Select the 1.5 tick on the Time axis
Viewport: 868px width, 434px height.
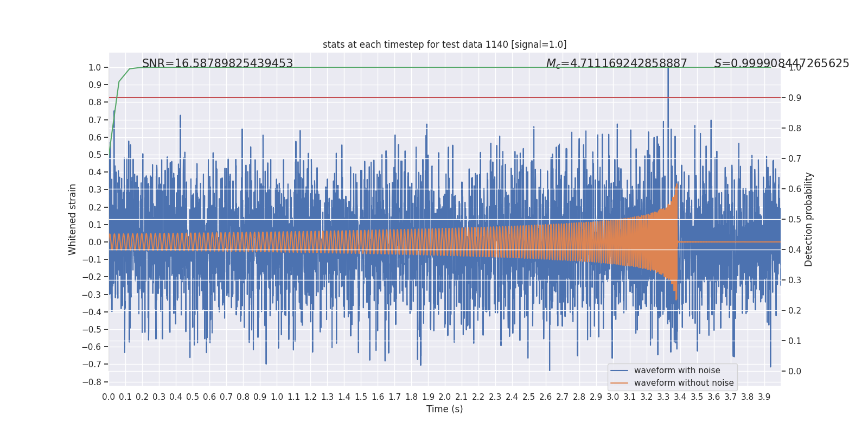click(361, 397)
